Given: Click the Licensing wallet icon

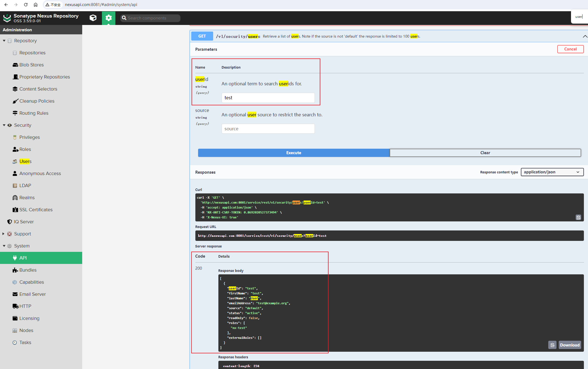Looking at the screenshot, I should coord(15,318).
